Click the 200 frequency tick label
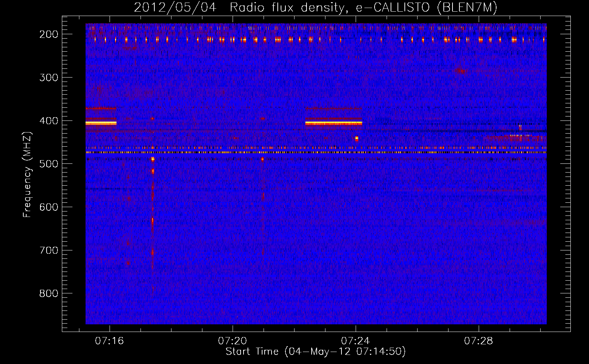The height and width of the screenshot is (364, 589). [49, 34]
